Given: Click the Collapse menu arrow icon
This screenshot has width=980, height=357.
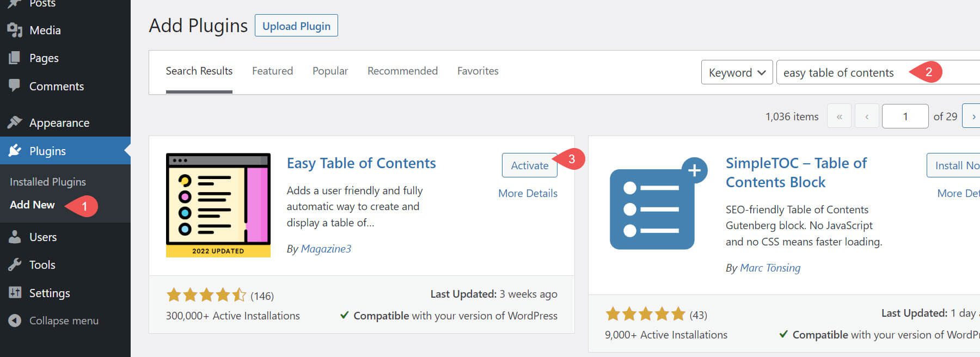Looking at the screenshot, I should click(15, 321).
